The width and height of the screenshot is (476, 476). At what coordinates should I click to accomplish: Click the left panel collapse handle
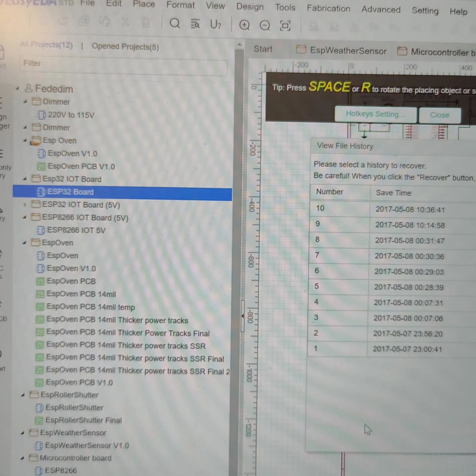point(242,316)
